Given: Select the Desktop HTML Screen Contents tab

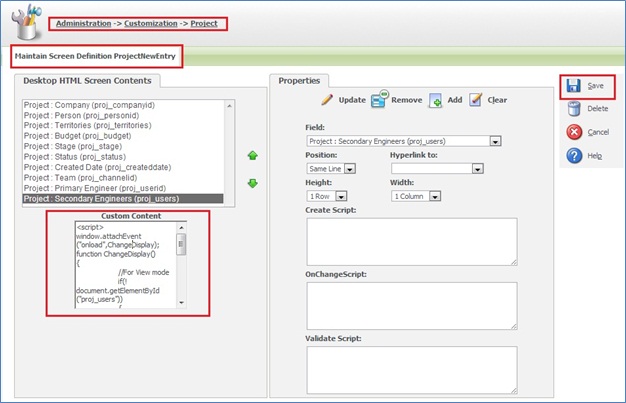Looking at the screenshot, I should click(87, 81).
